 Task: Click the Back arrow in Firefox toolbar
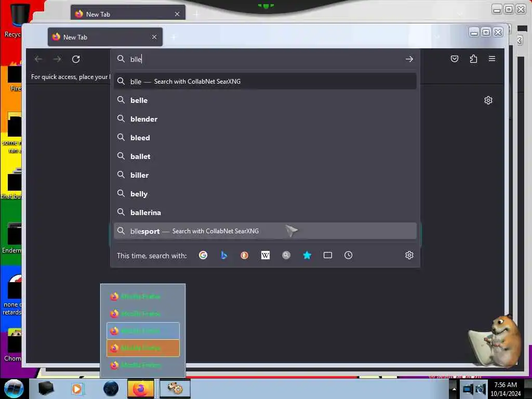[x=38, y=59]
